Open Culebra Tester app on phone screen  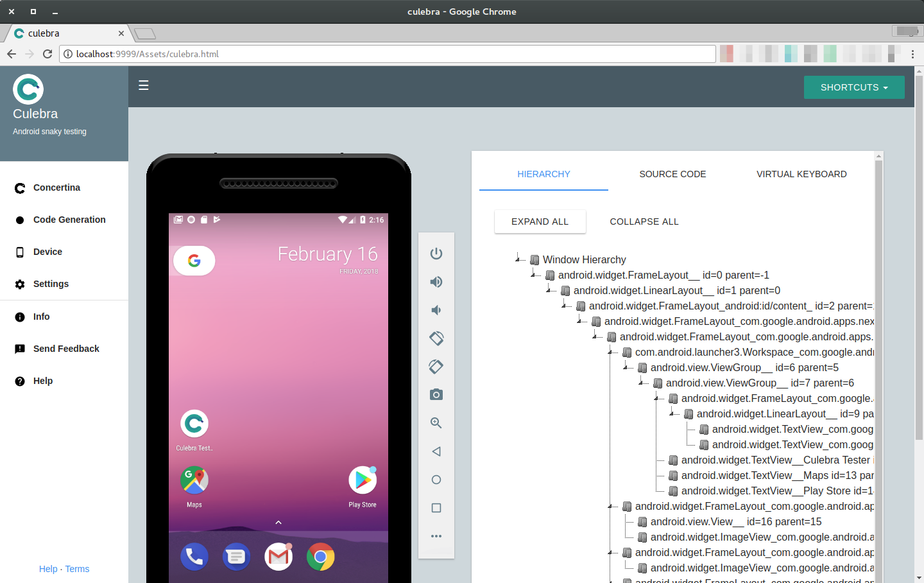[x=194, y=430]
